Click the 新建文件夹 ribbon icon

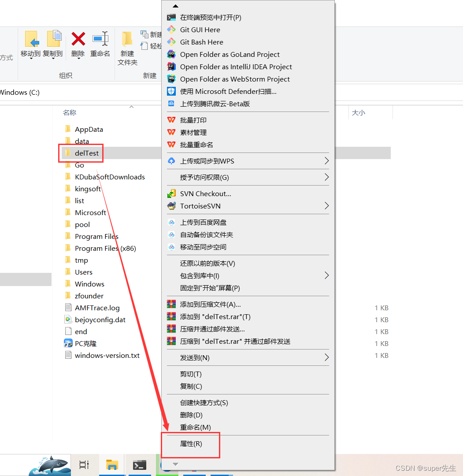127,39
